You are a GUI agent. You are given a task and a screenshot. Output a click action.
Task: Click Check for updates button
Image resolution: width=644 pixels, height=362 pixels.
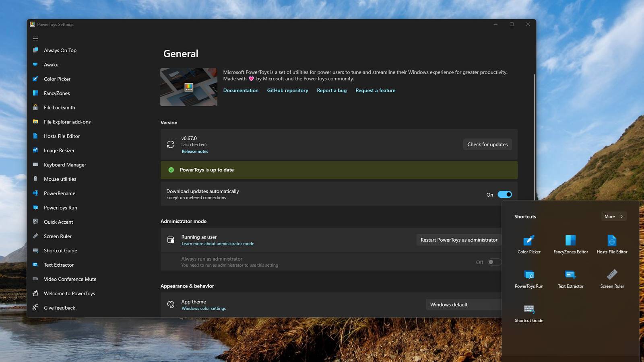pos(487,144)
